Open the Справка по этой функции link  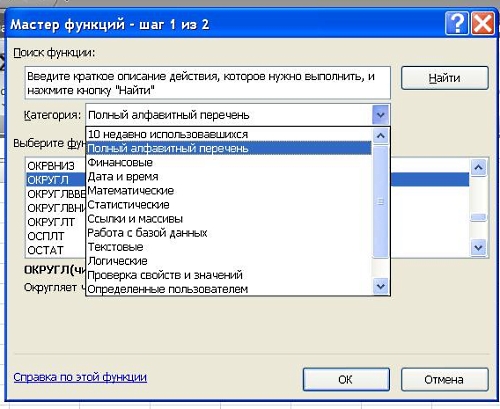point(80,377)
